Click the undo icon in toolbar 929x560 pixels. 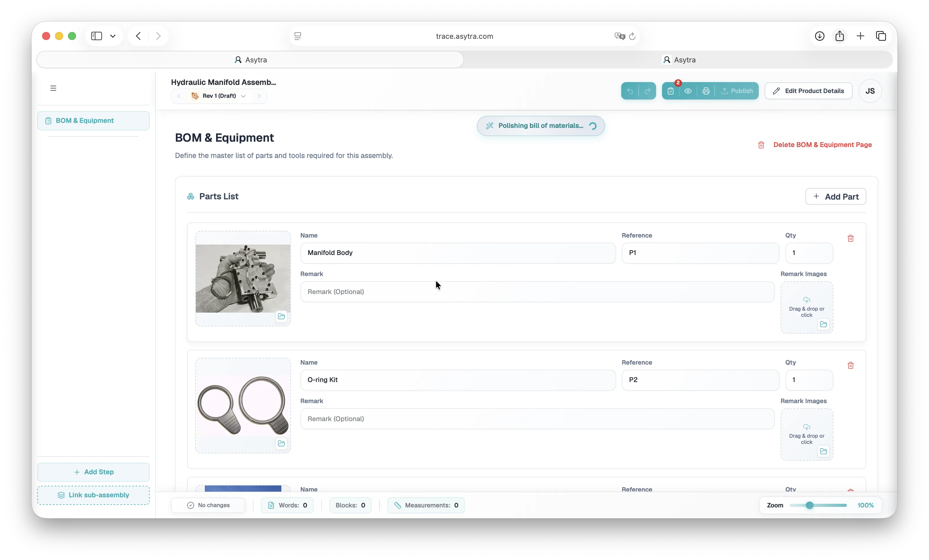click(630, 91)
